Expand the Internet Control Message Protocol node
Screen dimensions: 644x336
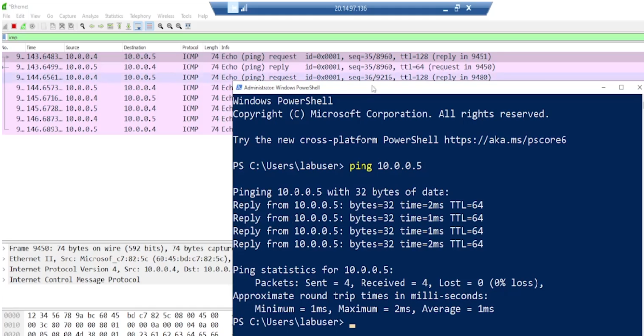(x=3, y=279)
